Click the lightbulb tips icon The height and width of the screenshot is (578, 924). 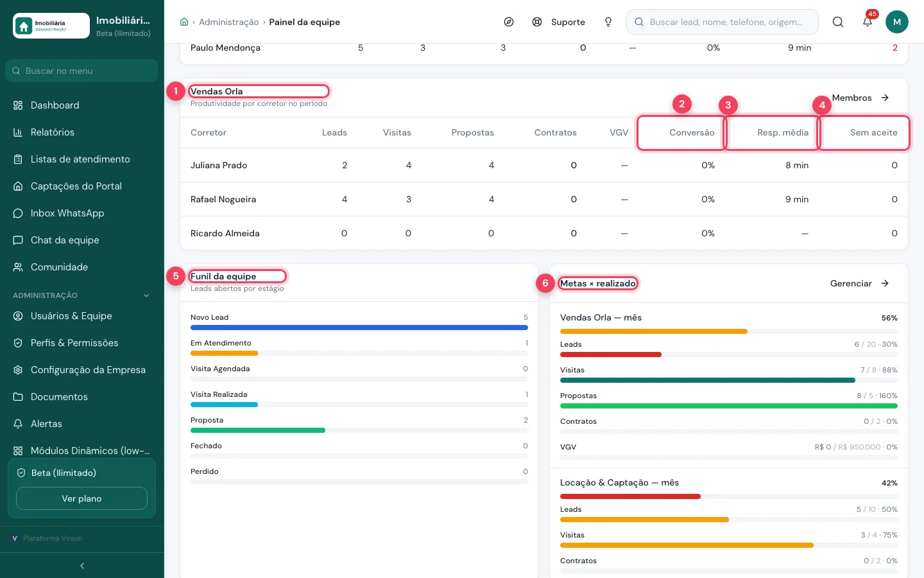click(x=608, y=22)
